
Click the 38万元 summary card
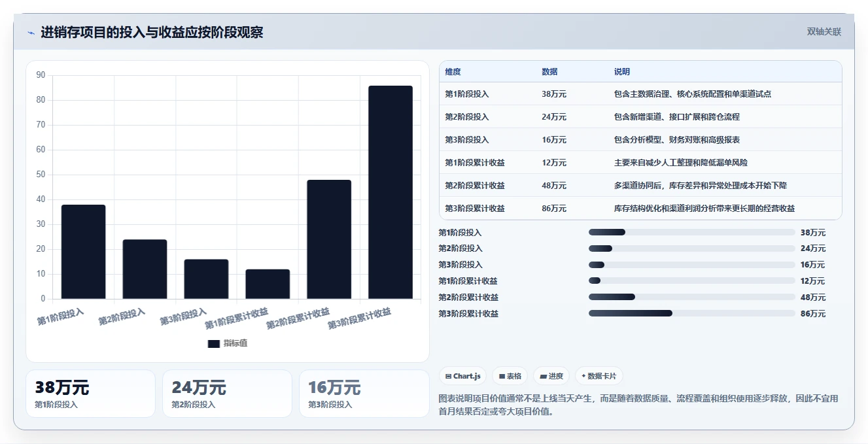[x=90, y=394]
